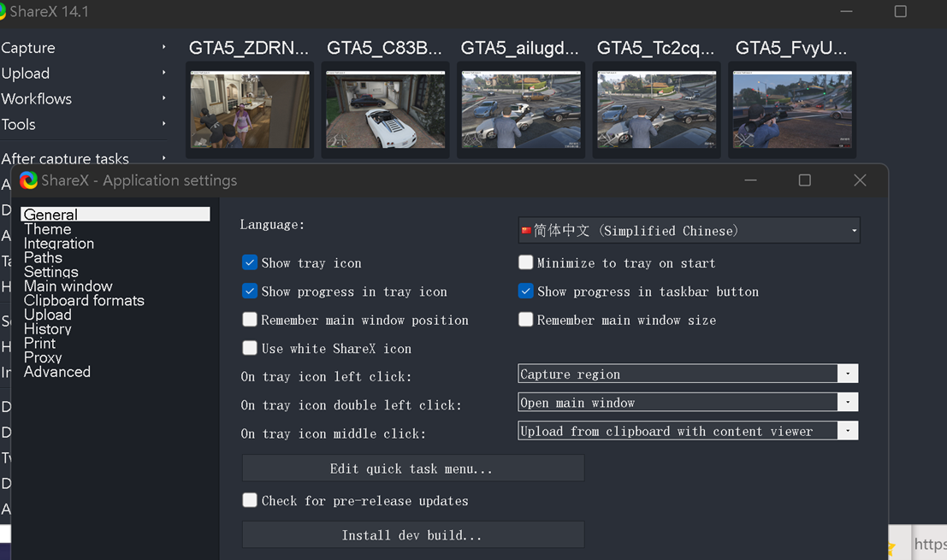Disable the Show tray icon checkbox
Screen dimensions: 947x560
250,262
